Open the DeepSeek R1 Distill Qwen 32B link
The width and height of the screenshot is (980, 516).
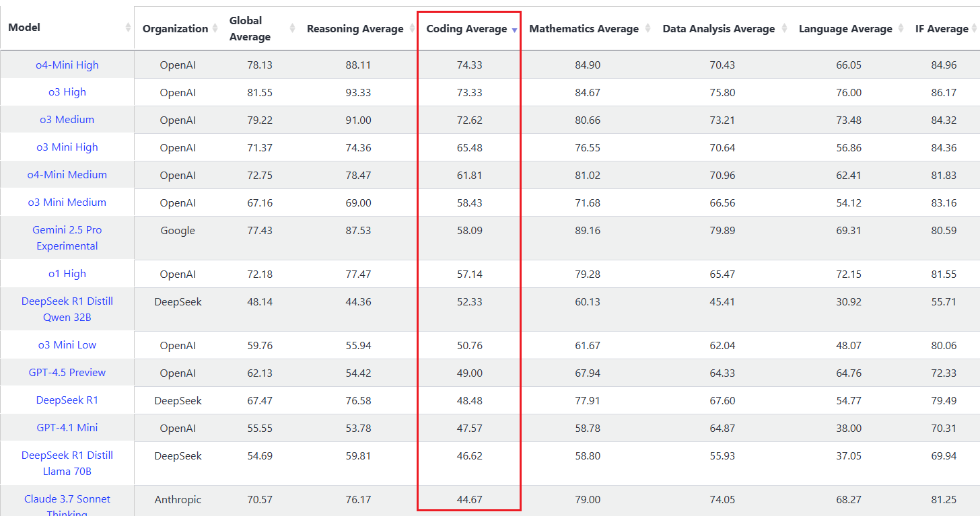coord(67,309)
